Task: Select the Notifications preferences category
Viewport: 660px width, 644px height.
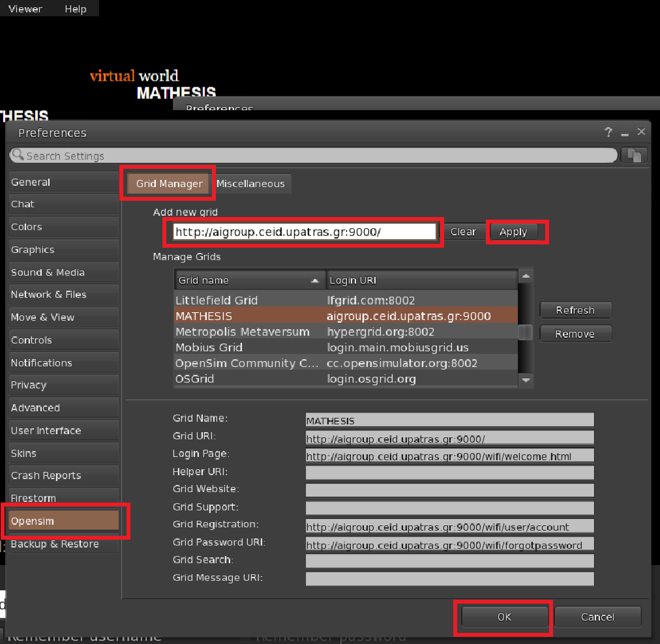Action: coord(63,362)
